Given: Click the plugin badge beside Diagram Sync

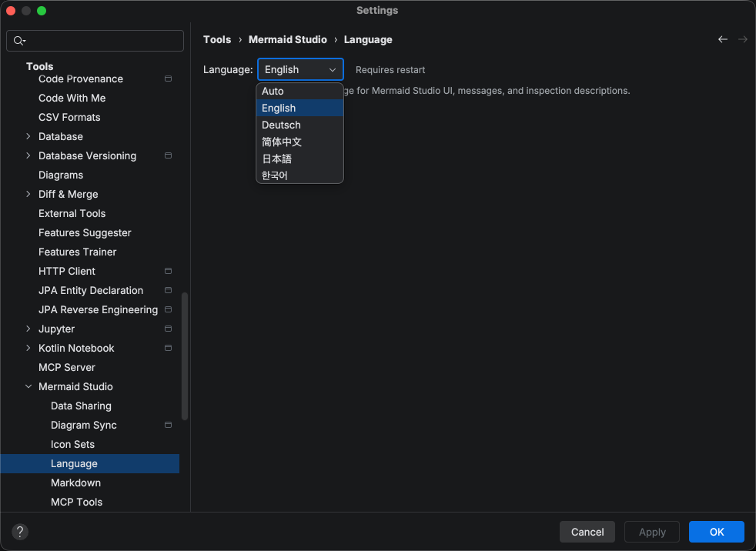Looking at the screenshot, I should click(x=168, y=425).
